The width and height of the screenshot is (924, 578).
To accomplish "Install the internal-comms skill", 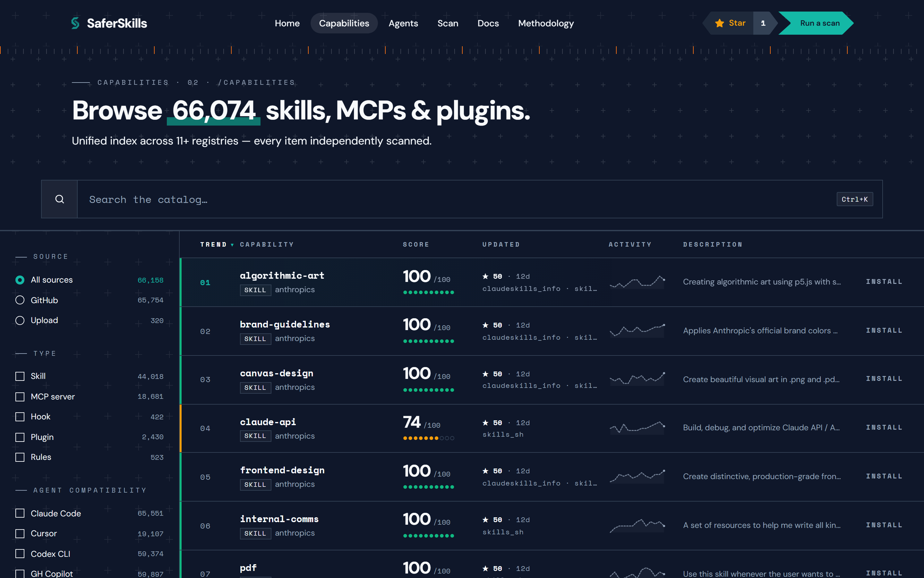I will (884, 525).
